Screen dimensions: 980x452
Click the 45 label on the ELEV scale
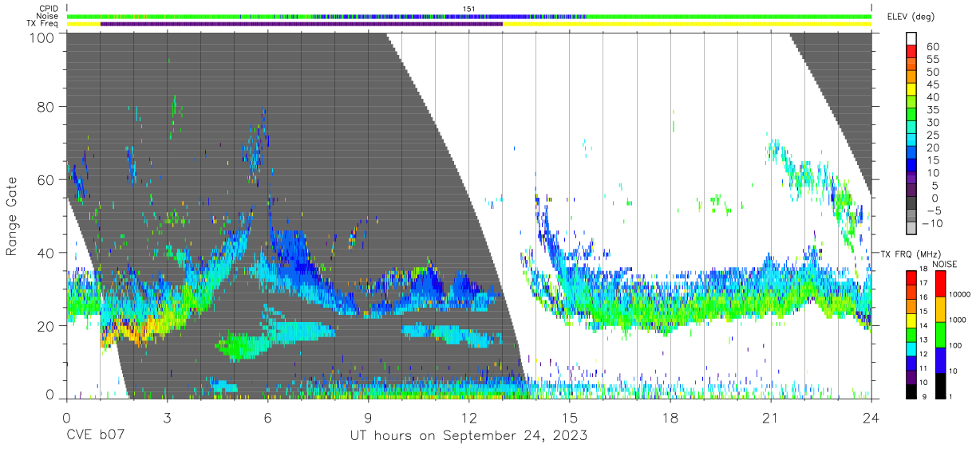(x=931, y=85)
